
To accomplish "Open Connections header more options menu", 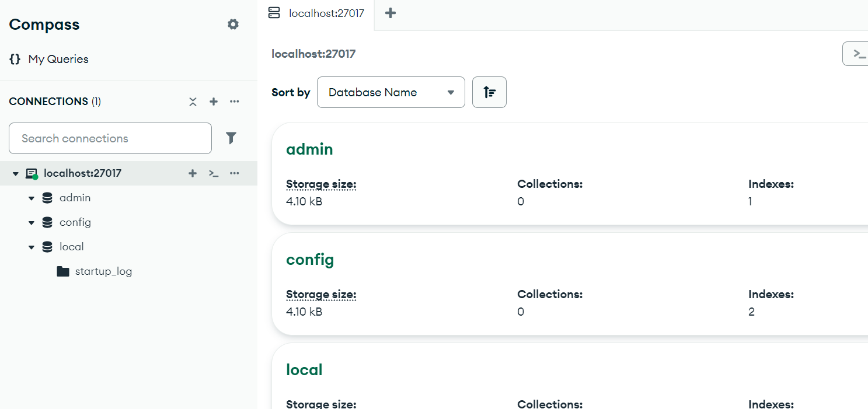I will point(235,102).
